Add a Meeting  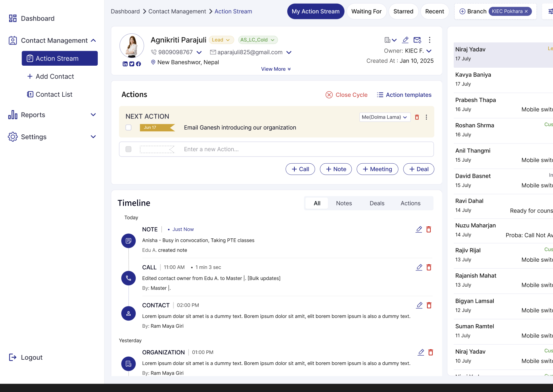[378, 169]
